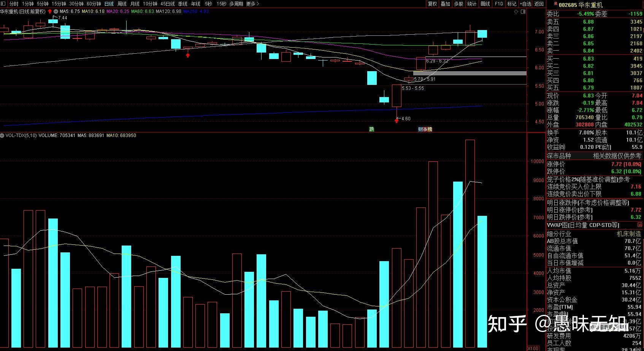Switch to the 周线 weekly chart tab
The width and height of the screenshot is (644, 351).
click(x=122, y=4)
